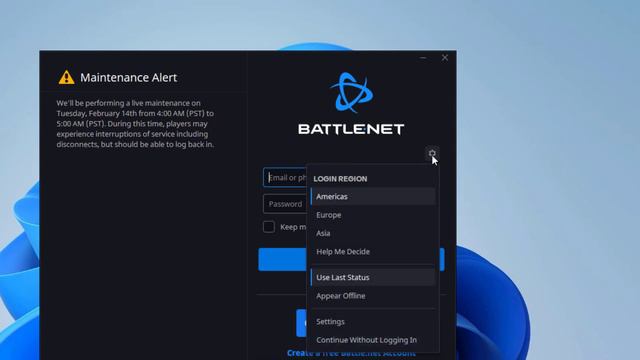Screen dimensions: 640x360
Task: Choose Help Me Decide option
Action: pos(373,251)
